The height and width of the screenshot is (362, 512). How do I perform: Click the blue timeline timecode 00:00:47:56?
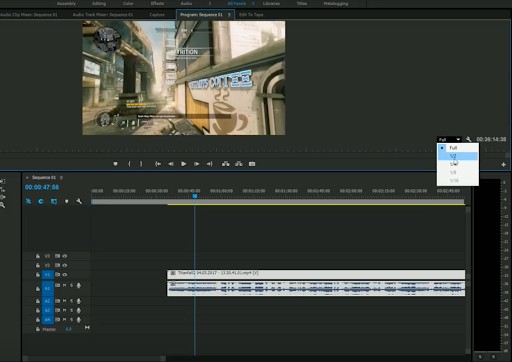pyautogui.click(x=42, y=187)
